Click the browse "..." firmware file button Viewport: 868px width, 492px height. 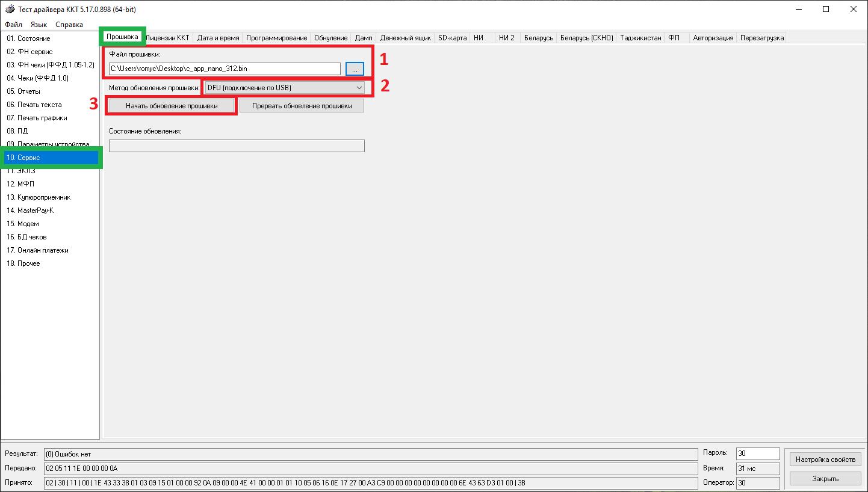click(355, 69)
